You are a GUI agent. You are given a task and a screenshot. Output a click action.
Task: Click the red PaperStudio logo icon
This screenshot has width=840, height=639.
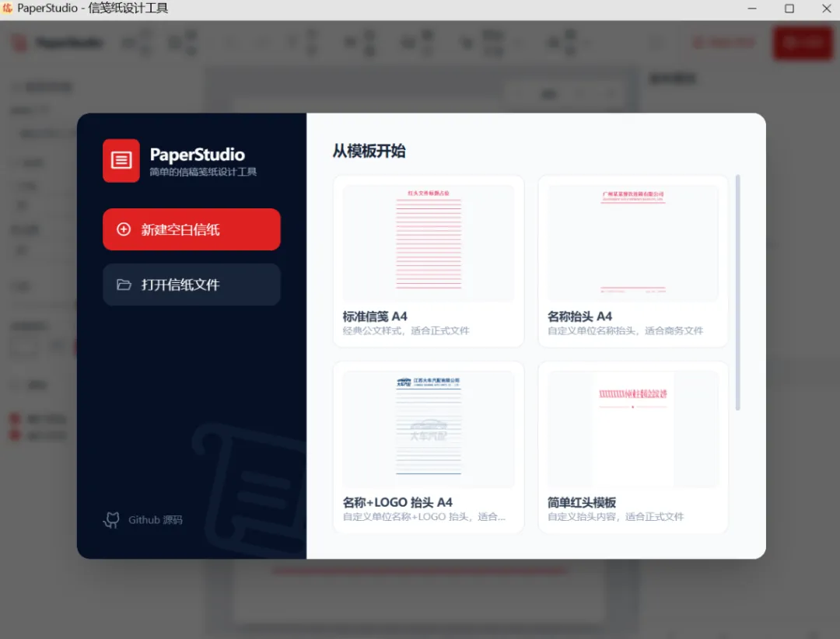pyautogui.click(x=121, y=160)
